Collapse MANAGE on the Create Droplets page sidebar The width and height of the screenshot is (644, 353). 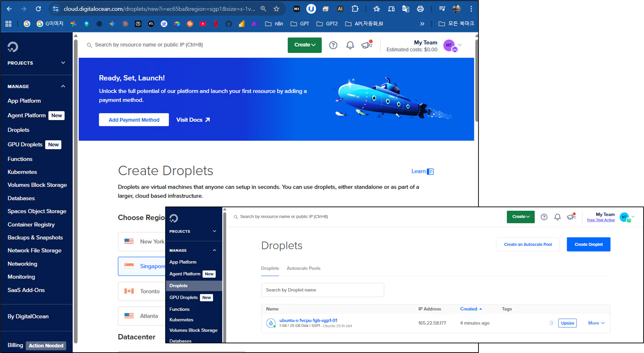63,86
